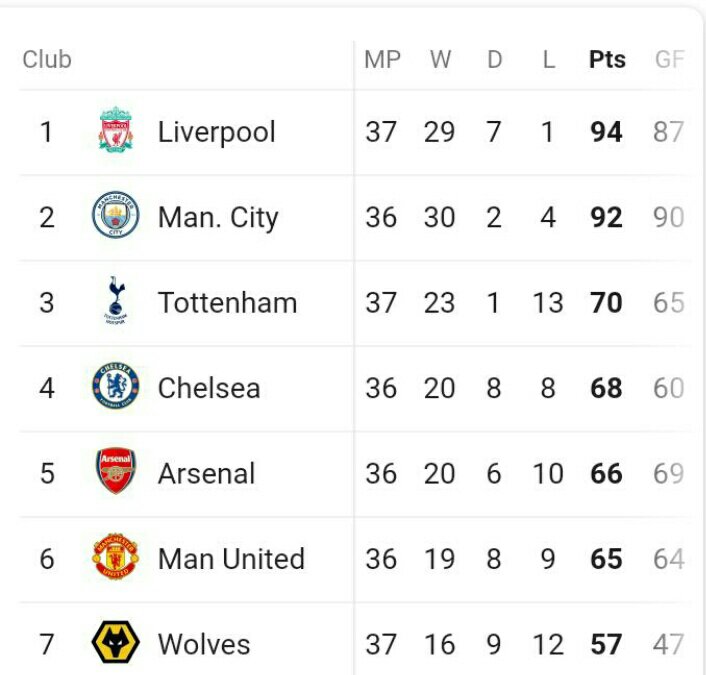The height and width of the screenshot is (675, 706).
Task: Open the Man. City team name
Action: click(x=218, y=217)
